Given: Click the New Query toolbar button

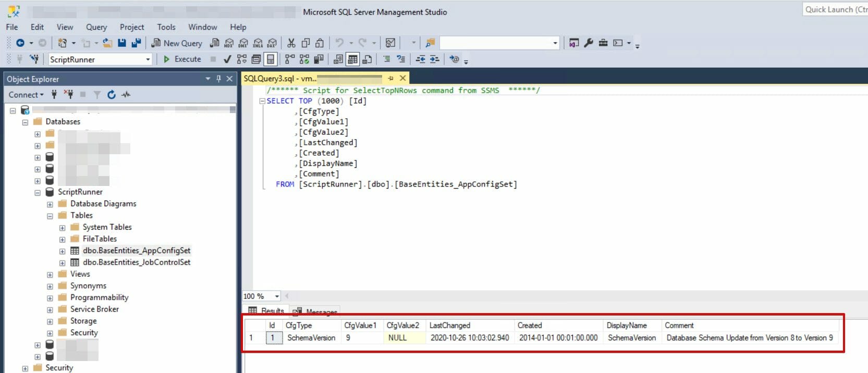Looking at the screenshot, I should (x=177, y=43).
